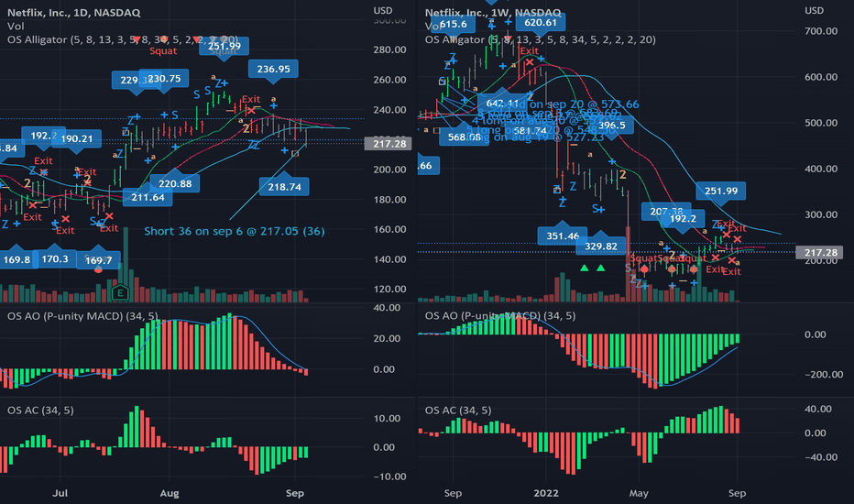Click the left green up-triangle marker on weekly chart

point(584,268)
